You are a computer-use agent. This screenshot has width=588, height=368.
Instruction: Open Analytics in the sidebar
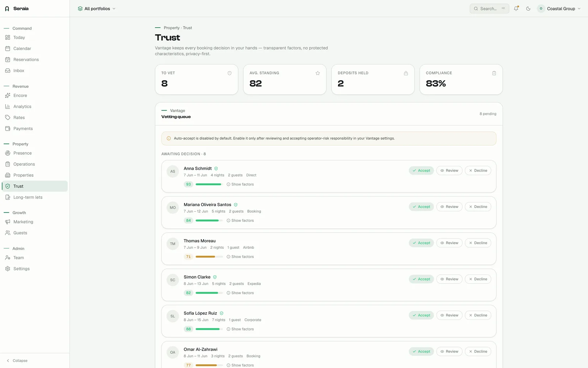35,106
